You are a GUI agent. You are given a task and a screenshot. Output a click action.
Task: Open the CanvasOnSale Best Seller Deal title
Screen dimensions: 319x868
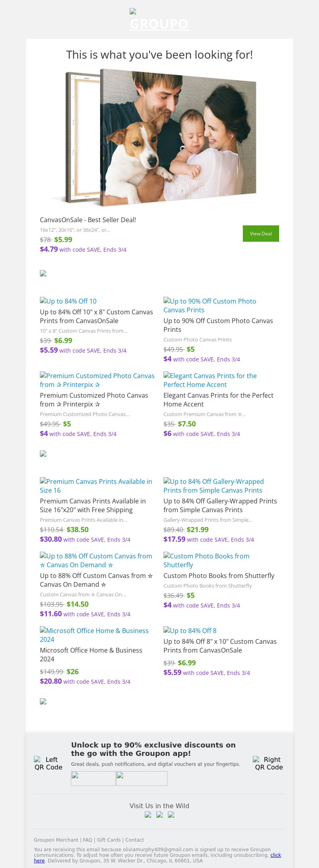click(88, 220)
